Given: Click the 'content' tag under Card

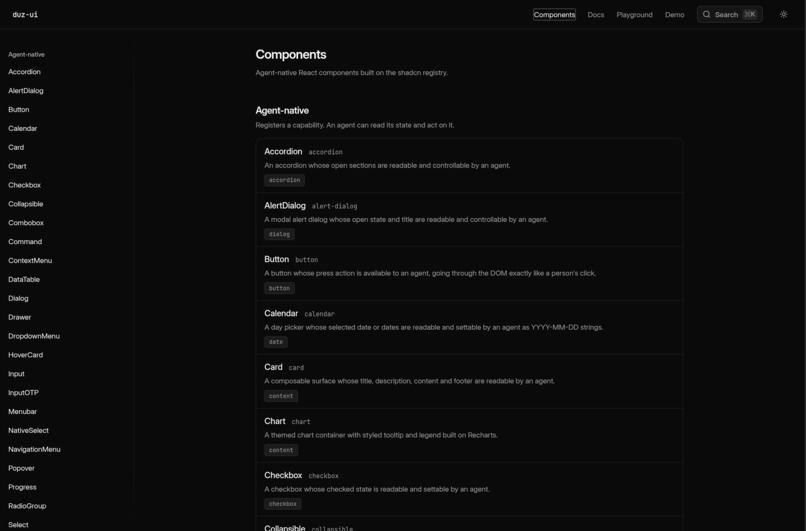Looking at the screenshot, I should coord(281,396).
